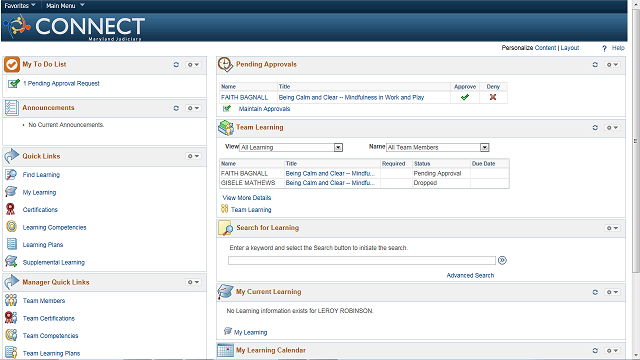
Task: Open the 1 Pending Approval Request link
Action: coord(61,83)
